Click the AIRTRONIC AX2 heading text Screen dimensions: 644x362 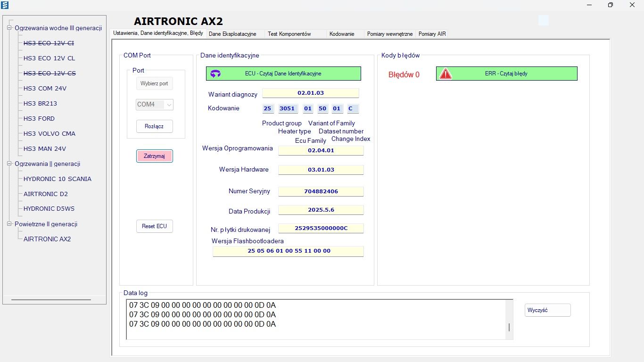pos(178,21)
